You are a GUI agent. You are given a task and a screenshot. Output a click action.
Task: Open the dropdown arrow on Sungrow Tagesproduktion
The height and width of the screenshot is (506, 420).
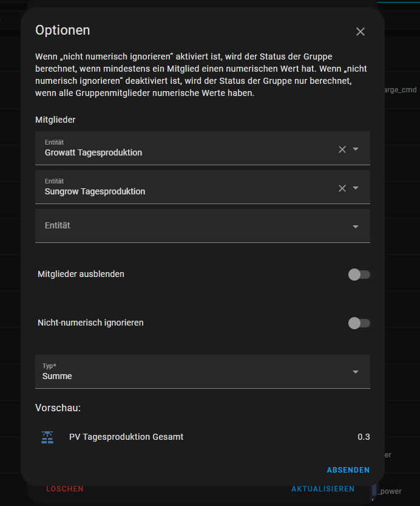coord(356,188)
